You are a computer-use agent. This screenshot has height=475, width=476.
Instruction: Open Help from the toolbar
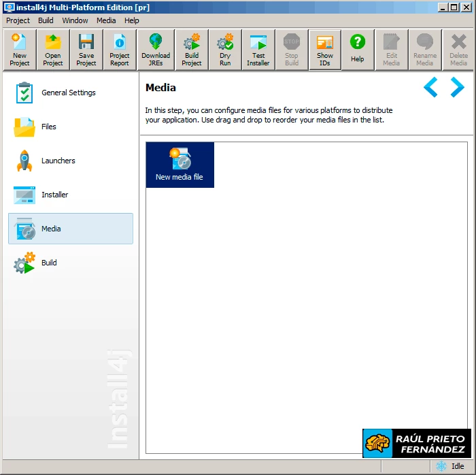click(x=358, y=50)
